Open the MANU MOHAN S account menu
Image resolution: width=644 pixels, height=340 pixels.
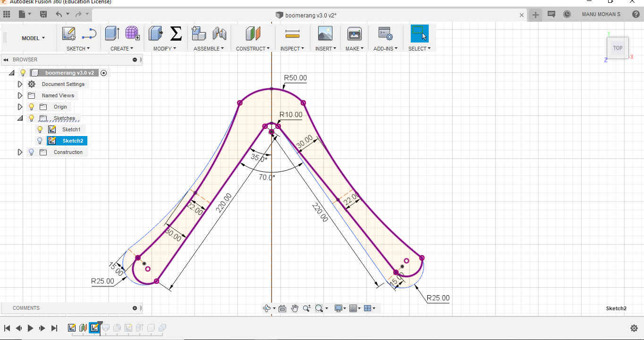[601, 15]
